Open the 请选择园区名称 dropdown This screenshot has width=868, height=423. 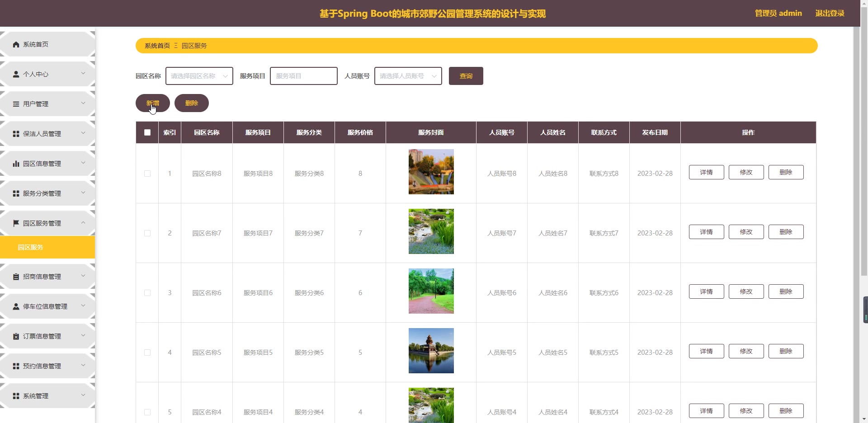199,76
